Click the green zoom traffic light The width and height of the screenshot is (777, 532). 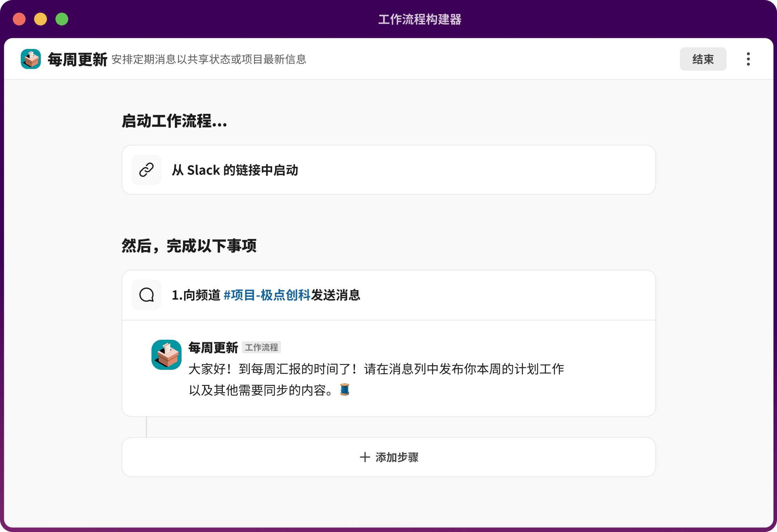[62, 19]
